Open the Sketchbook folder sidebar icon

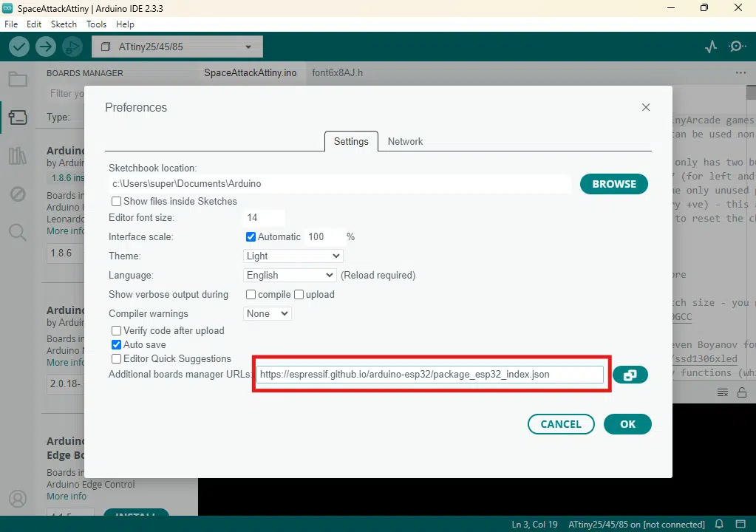pos(18,79)
